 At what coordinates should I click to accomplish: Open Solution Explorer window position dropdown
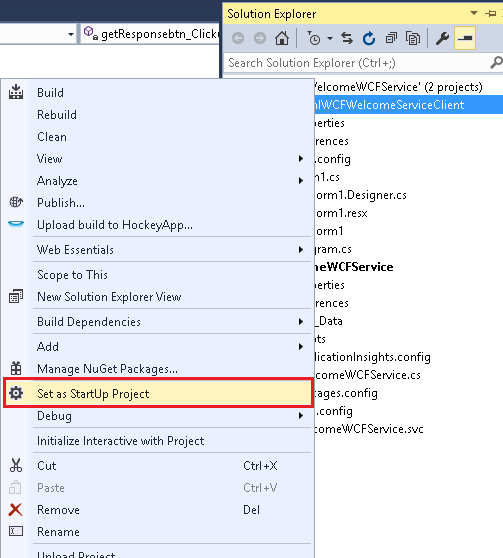pos(474,13)
